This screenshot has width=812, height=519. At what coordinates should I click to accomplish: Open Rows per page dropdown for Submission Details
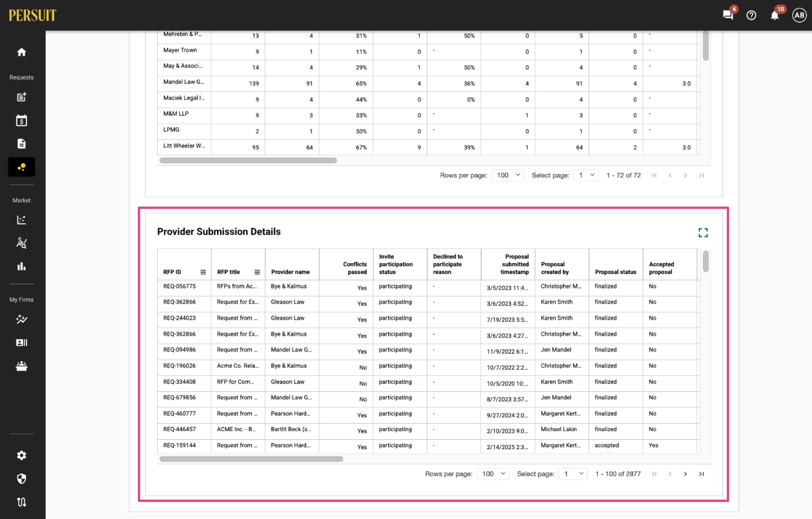(x=493, y=474)
